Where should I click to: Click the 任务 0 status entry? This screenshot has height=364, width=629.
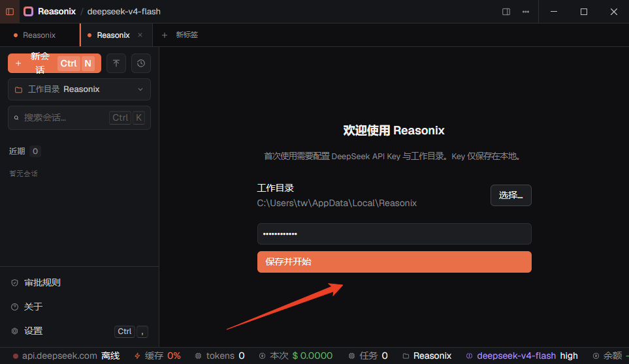[368, 356]
